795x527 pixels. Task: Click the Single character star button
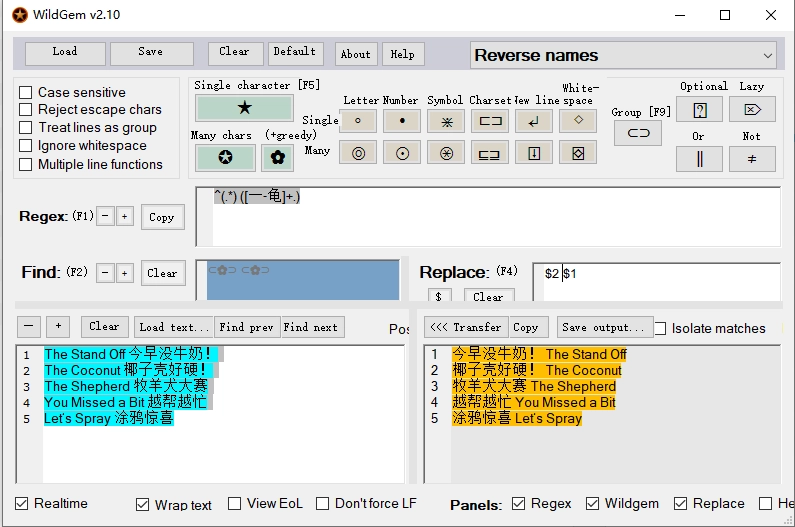[x=244, y=108]
